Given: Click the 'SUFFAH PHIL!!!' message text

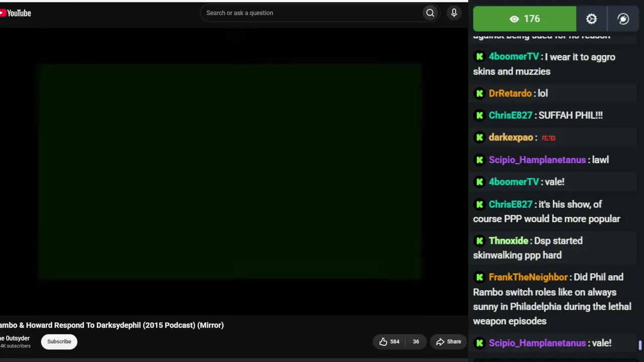Looking at the screenshot, I should click(x=571, y=116).
